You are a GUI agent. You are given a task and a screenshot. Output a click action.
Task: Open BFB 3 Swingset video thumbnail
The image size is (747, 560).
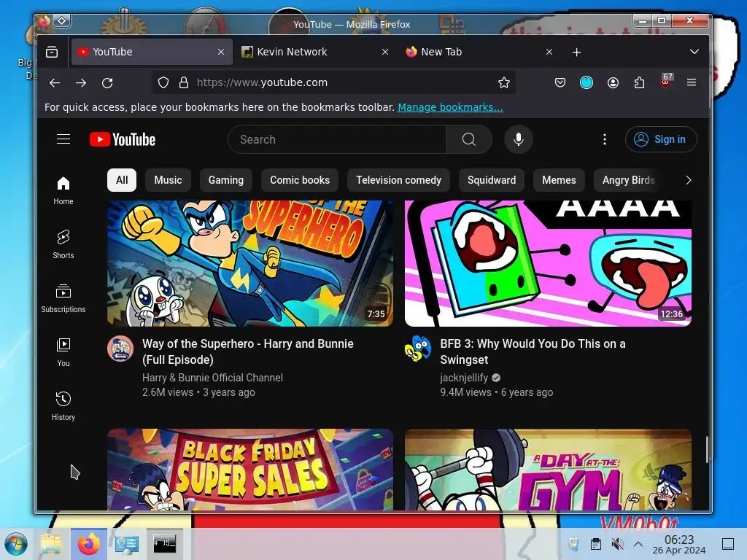coord(548,263)
